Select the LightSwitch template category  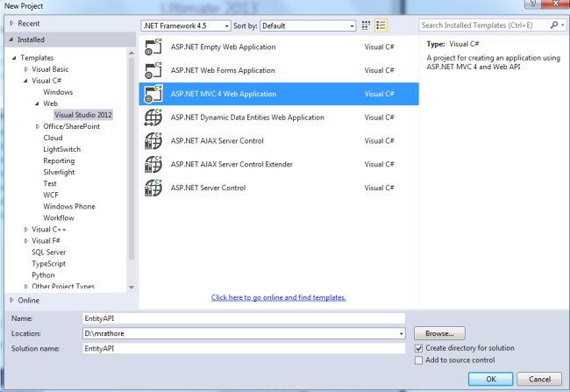point(61,149)
